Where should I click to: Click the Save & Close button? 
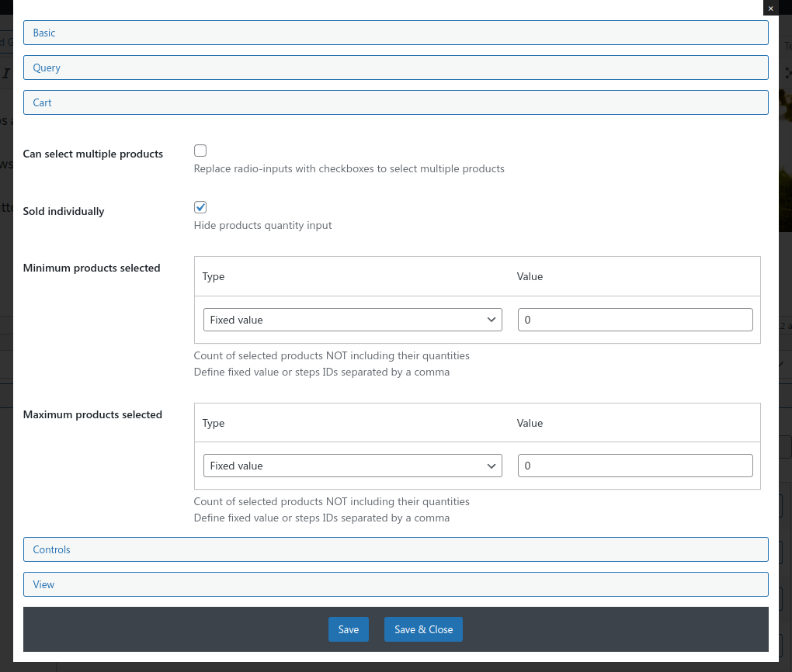point(423,629)
